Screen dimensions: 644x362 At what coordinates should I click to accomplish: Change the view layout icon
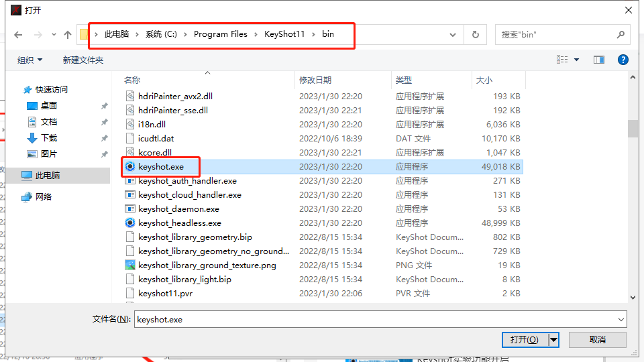(562, 60)
